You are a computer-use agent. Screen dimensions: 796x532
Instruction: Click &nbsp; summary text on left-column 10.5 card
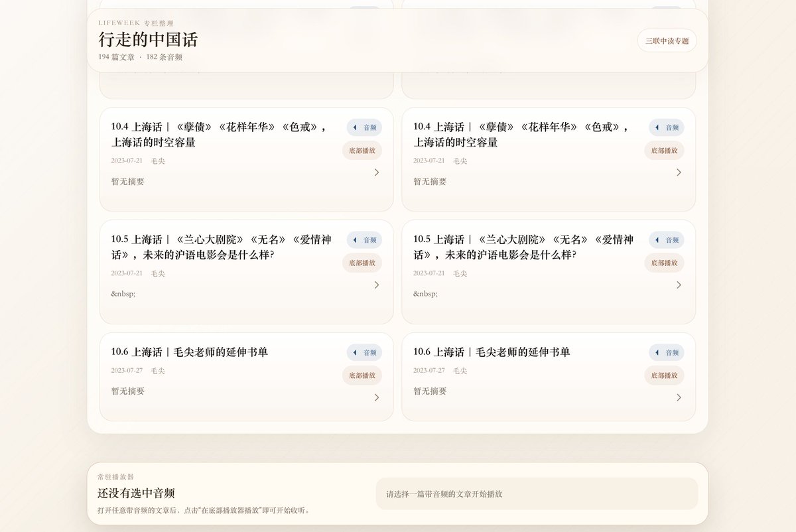(x=123, y=294)
